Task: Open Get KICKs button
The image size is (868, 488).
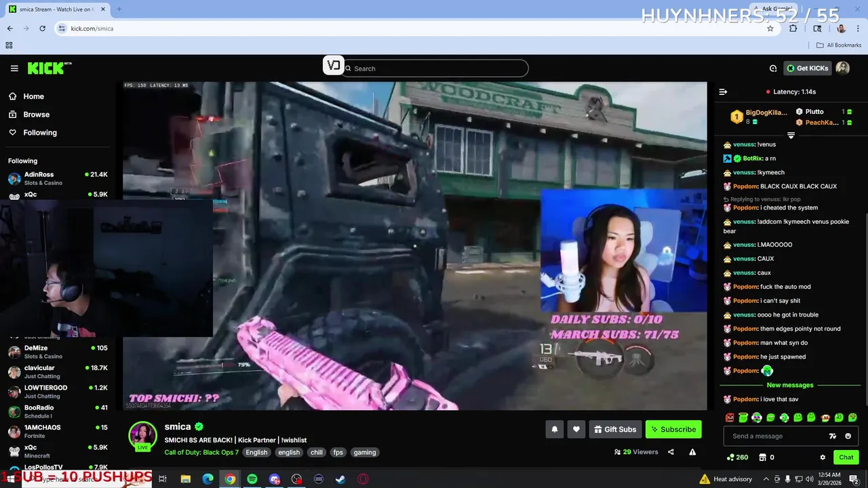Action: (x=807, y=68)
